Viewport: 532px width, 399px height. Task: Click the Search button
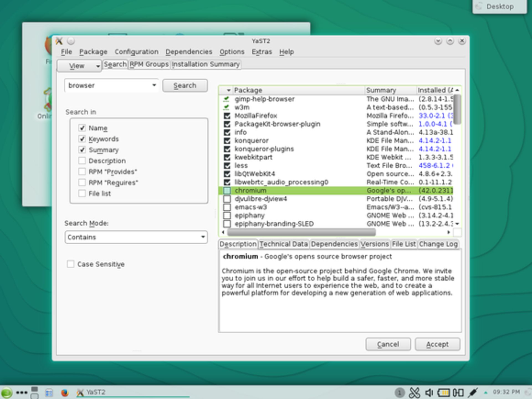(x=185, y=85)
